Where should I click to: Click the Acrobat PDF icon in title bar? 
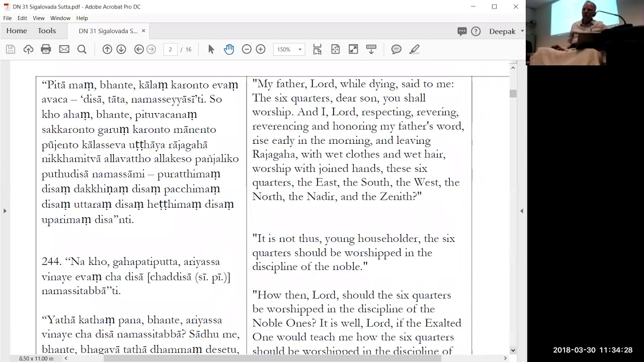coord(7,7)
